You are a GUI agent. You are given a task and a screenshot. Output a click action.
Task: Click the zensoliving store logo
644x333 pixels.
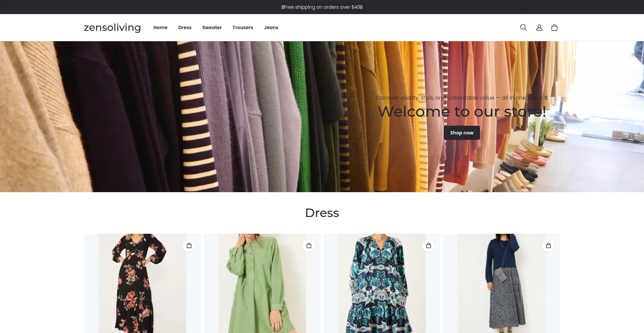click(x=112, y=27)
